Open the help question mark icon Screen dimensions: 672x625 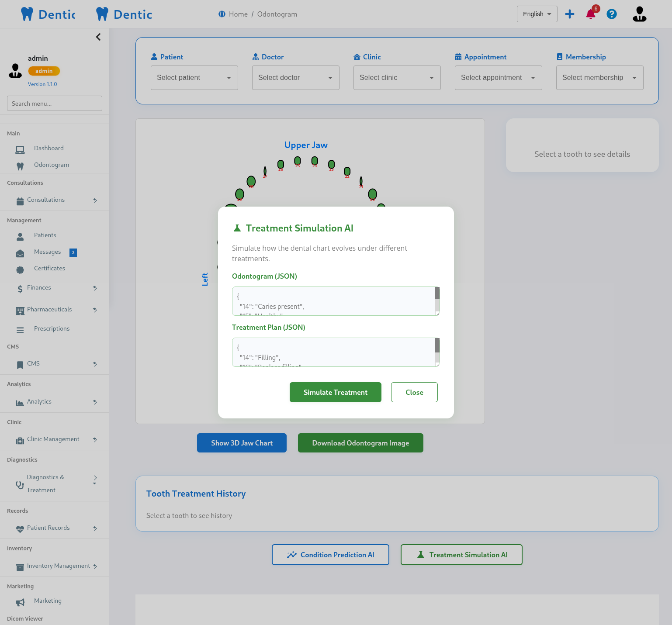click(x=612, y=14)
